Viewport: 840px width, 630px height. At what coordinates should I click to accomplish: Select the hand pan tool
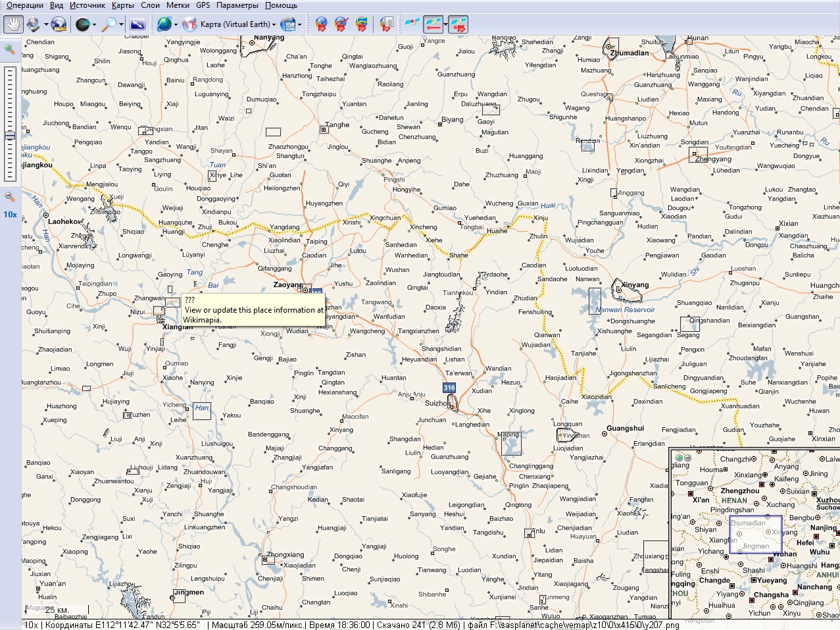[13, 24]
